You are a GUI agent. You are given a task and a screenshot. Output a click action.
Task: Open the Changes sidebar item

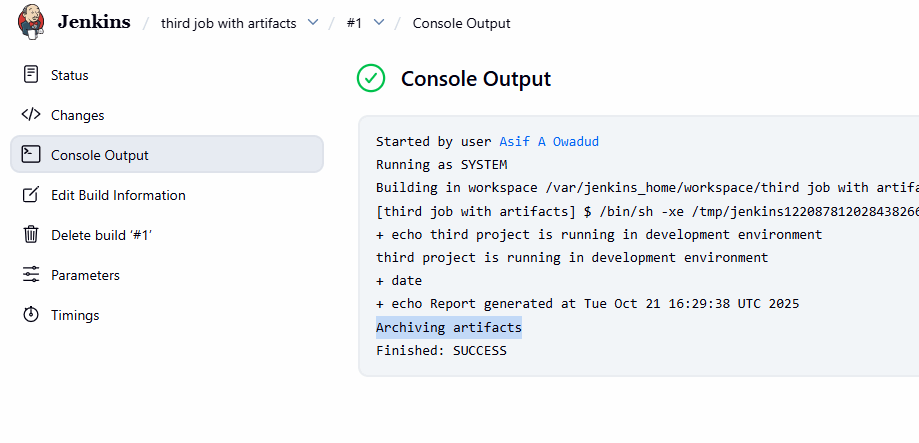click(77, 115)
